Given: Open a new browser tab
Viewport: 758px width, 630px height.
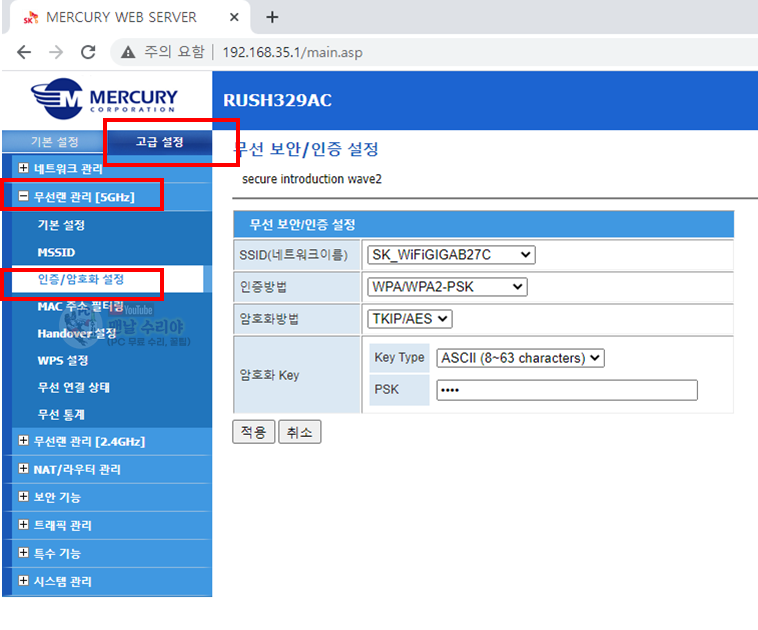Looking at the screenshot, I should (272, 17).
